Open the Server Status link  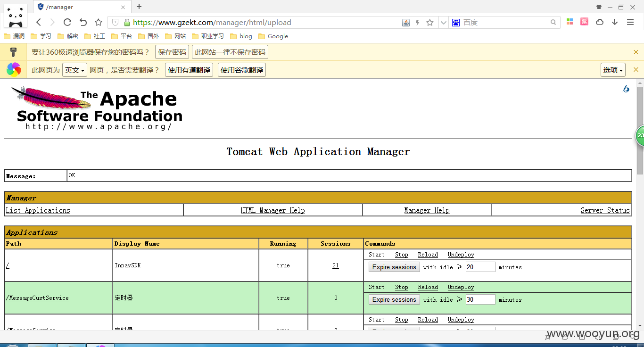[x=605, y=210]
